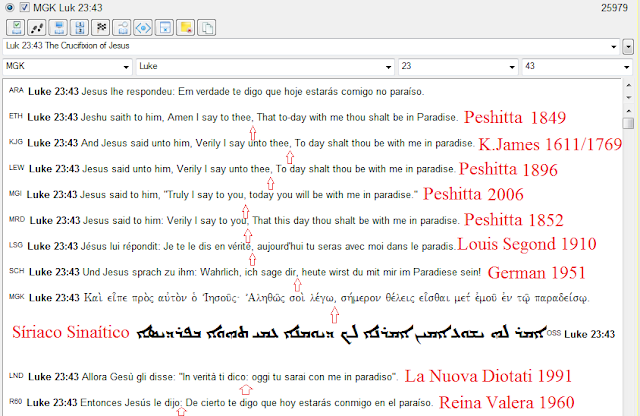Screen dimensions: 640x416
Task: Click the Greek verse text in MGK row
Action: click(x=337, y=298)
